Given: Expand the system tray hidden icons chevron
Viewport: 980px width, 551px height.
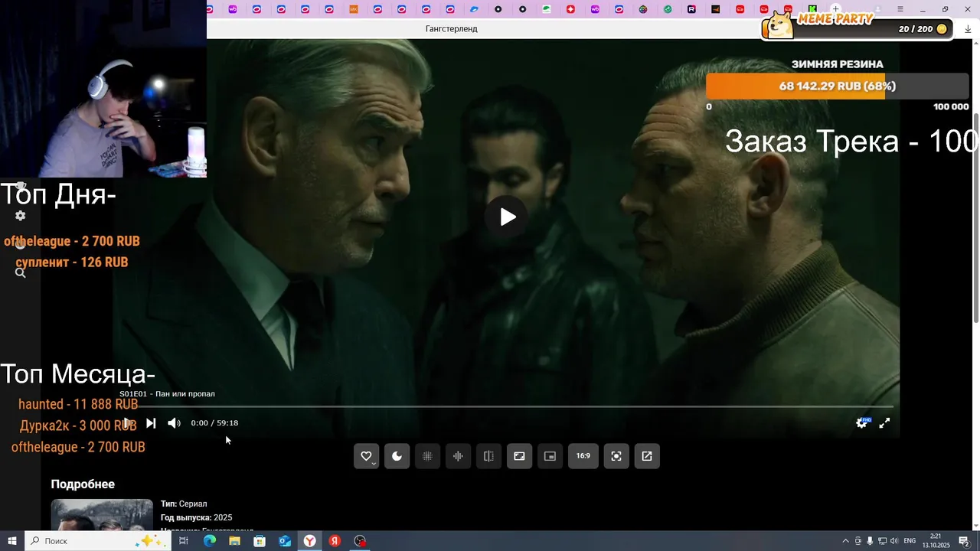Looking at the screenshot, I should (845, 541).
